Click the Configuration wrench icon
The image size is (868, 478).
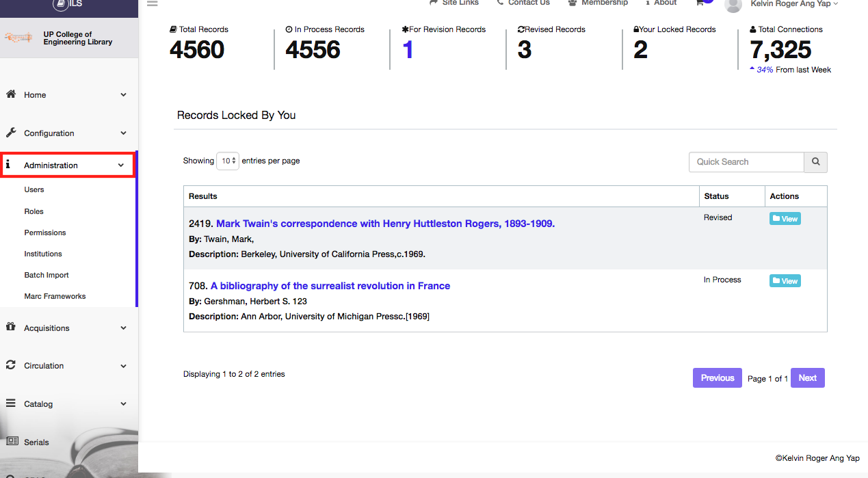point(11,133)
